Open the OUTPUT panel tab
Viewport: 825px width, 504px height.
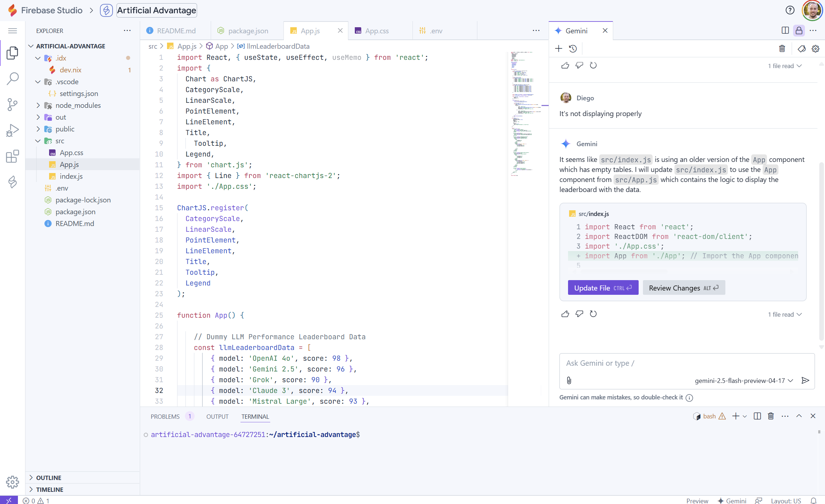(217, 416)
